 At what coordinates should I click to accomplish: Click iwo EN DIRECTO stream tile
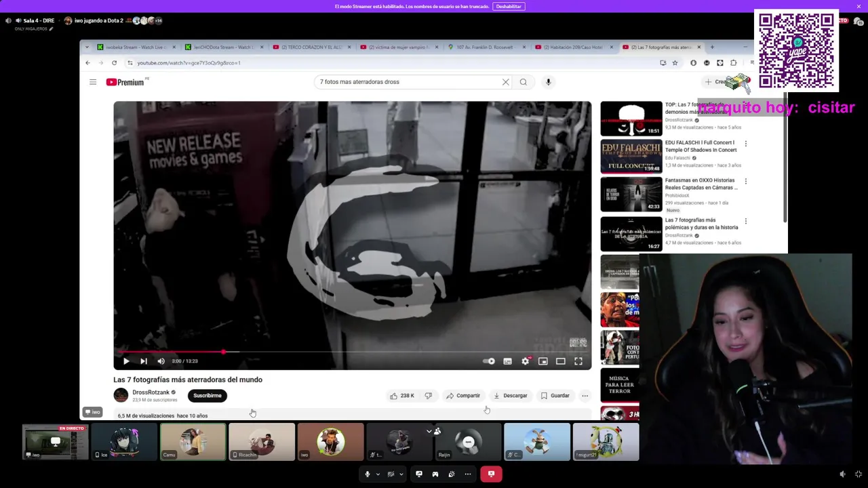coord(56,442)
